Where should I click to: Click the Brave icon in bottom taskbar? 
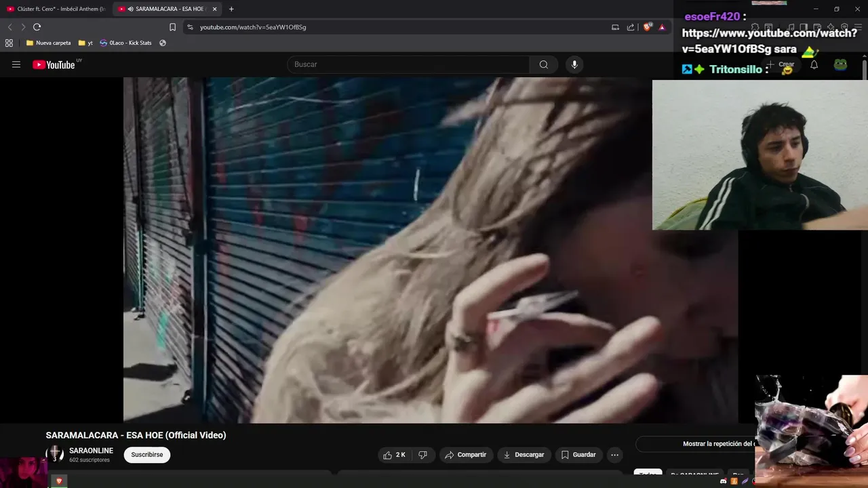pos(59,481)
